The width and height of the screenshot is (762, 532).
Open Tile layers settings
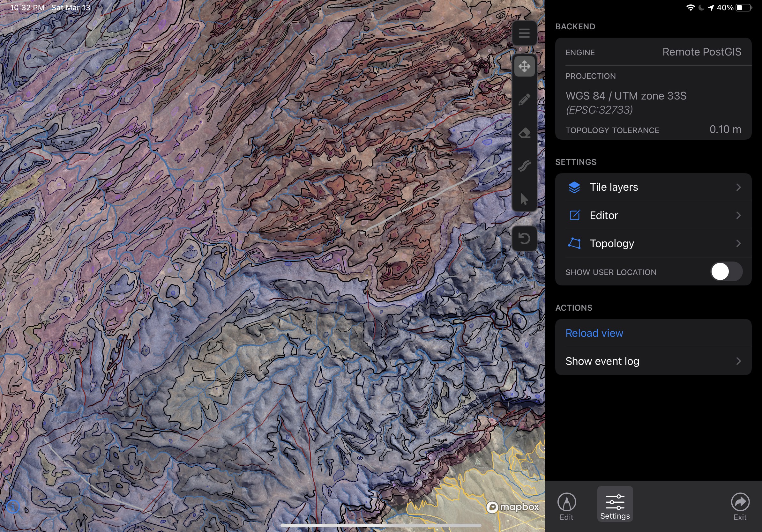pyautogui.click(x=653, y=187)
